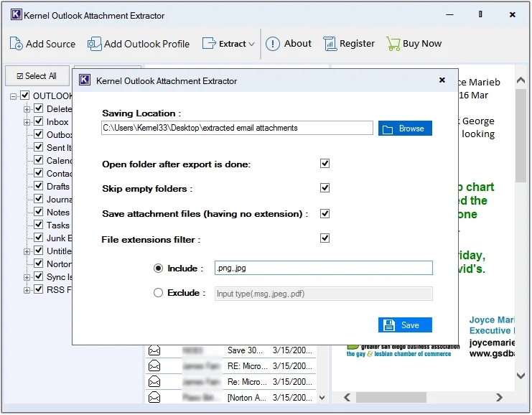532x415 pixels.
Task: Uncheck the OUTLOOK root folder checkbox
Action: pyautogui.click(x=25, y=95)
